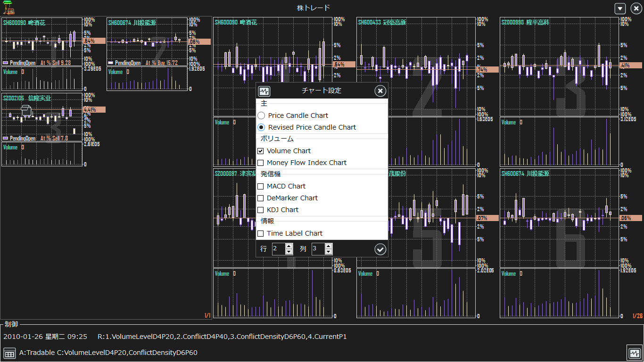
Task: Confirm chart settings with the checkmark button
Action: [x=380, y=249]
